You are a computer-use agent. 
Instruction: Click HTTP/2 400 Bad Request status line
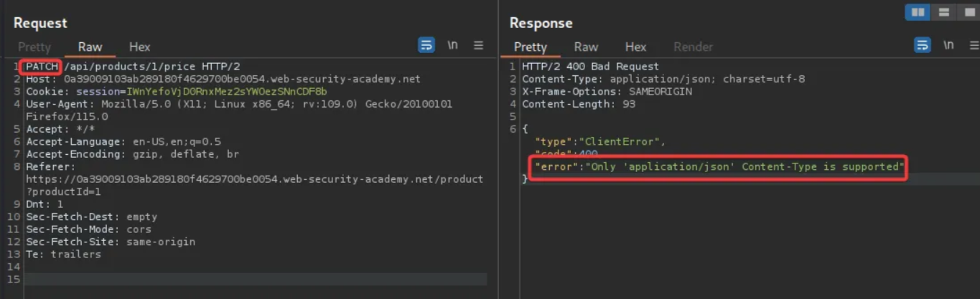pos(590,67)
